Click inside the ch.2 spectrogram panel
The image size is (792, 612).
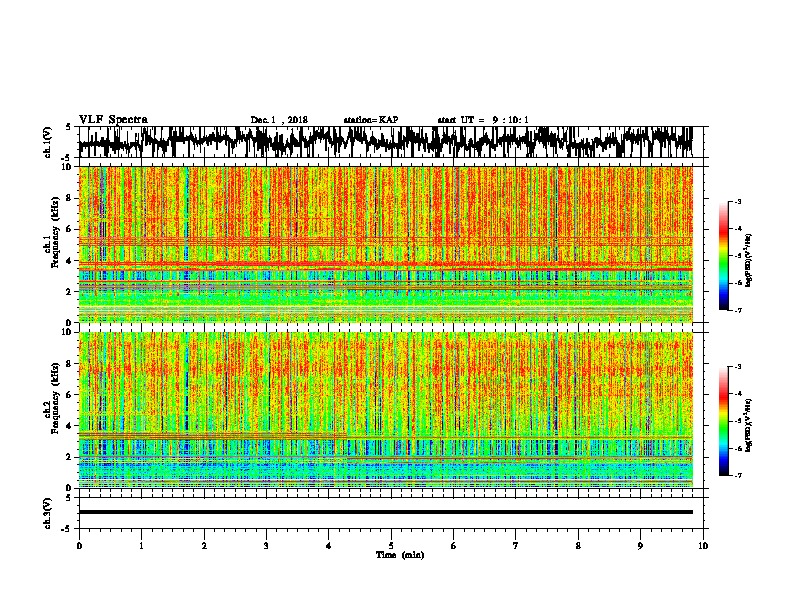(x=385, y=410)
